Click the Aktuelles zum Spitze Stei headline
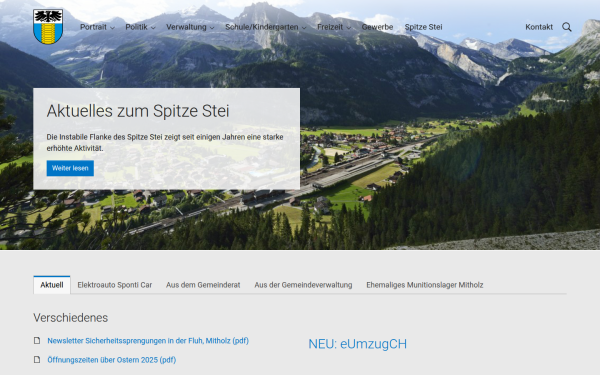The width and height of the screenshot is (600, 375). 138,111
